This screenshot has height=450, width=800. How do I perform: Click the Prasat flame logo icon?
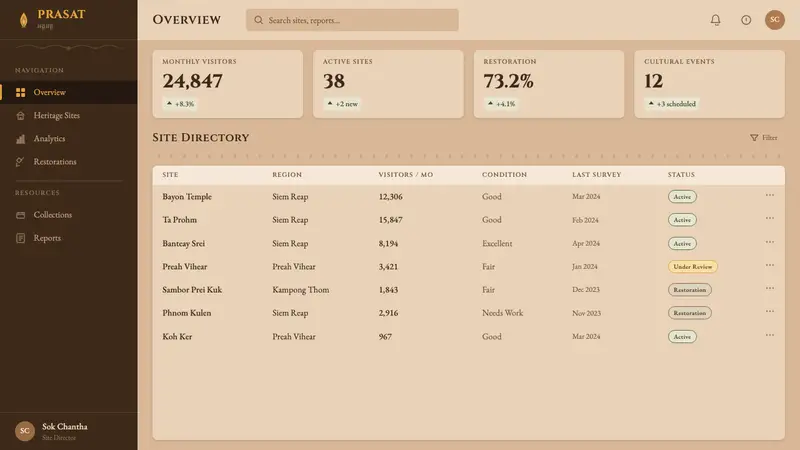coord(23,20)
